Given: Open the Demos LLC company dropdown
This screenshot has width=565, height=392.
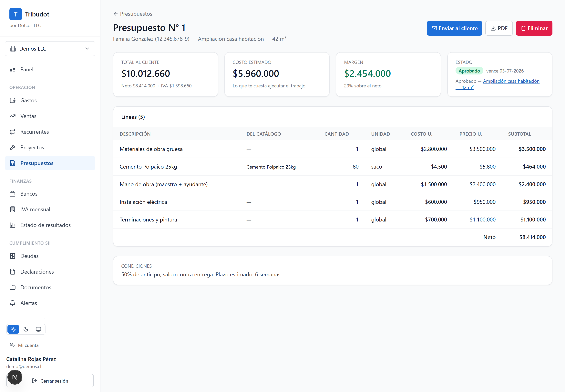Looking at the screenshot, I should [50, 49].
